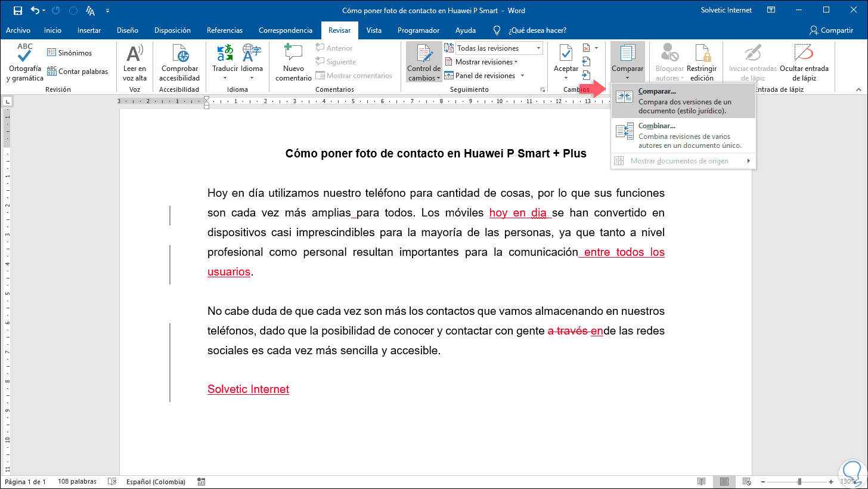This screenshot has height=489, width=868.
Task: Switch to Print Layout view in status bar
Action: click(x=724, y=481)
